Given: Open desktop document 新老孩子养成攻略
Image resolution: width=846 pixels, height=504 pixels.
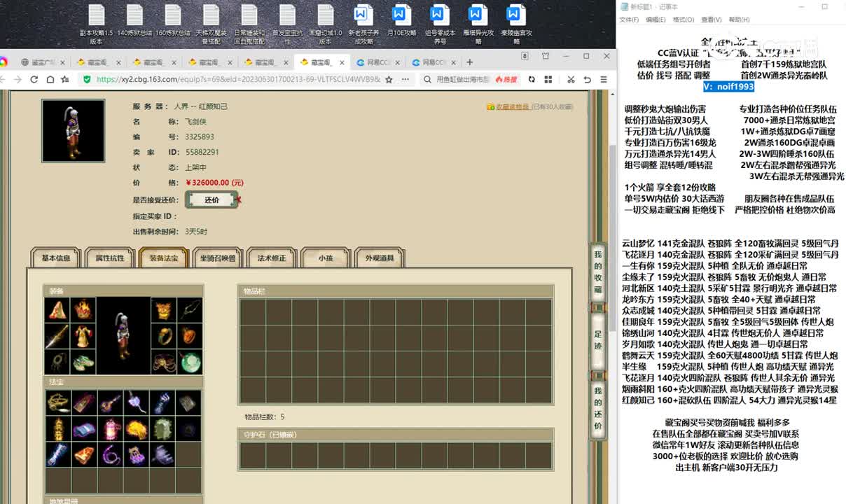Looking at the screenshot, I should [x=363, y=24].
